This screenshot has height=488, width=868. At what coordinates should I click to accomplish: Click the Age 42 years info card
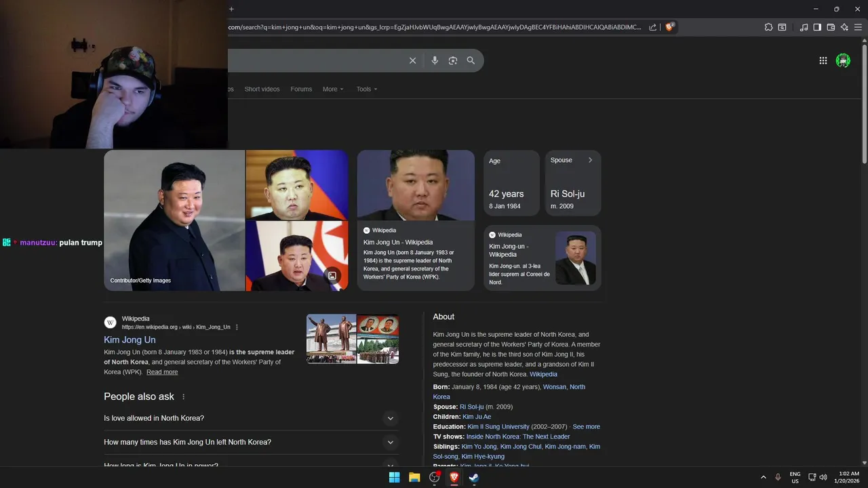point(511,183)
